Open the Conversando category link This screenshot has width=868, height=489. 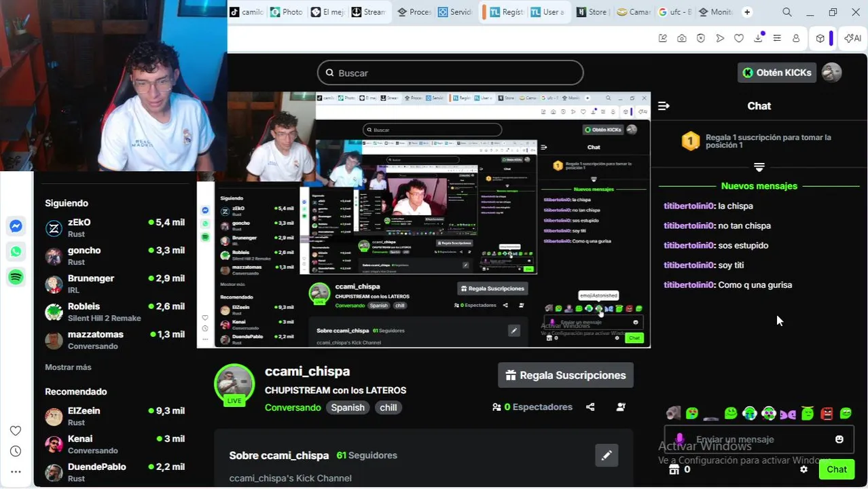click(x=293, y=407)
